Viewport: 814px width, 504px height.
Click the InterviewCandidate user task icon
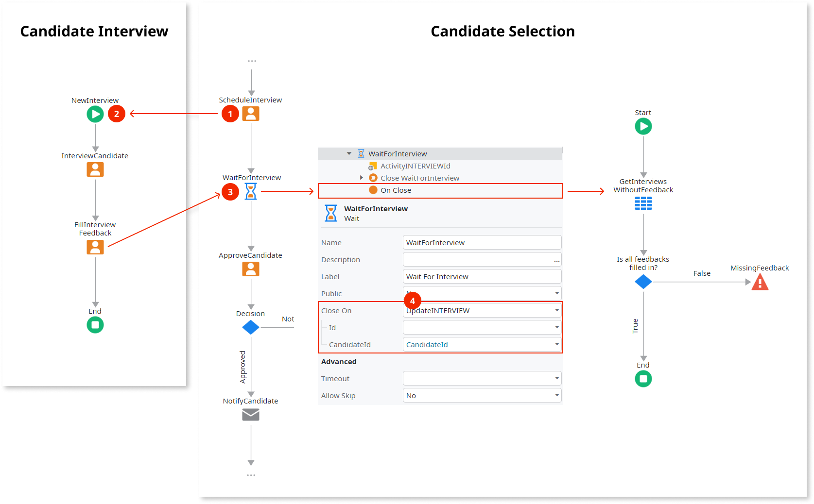pos(95,169)
